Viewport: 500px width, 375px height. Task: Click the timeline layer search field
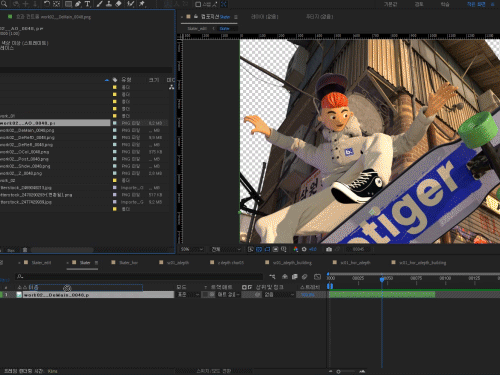140,276
